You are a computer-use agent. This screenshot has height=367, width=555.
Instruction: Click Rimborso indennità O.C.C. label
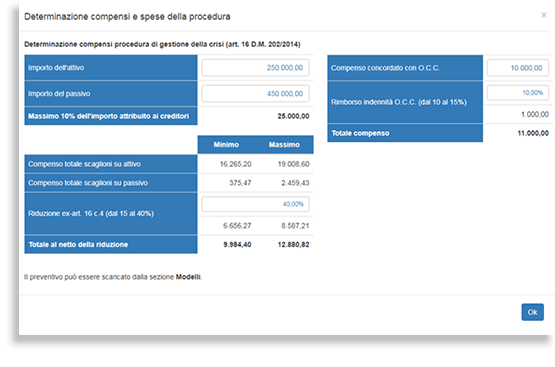tap(399, 102)
